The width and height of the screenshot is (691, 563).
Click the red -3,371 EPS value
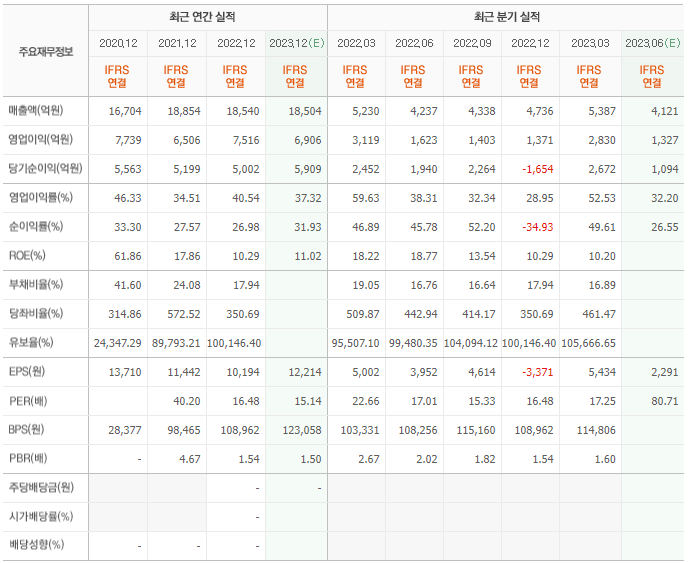tap(538, 372)
